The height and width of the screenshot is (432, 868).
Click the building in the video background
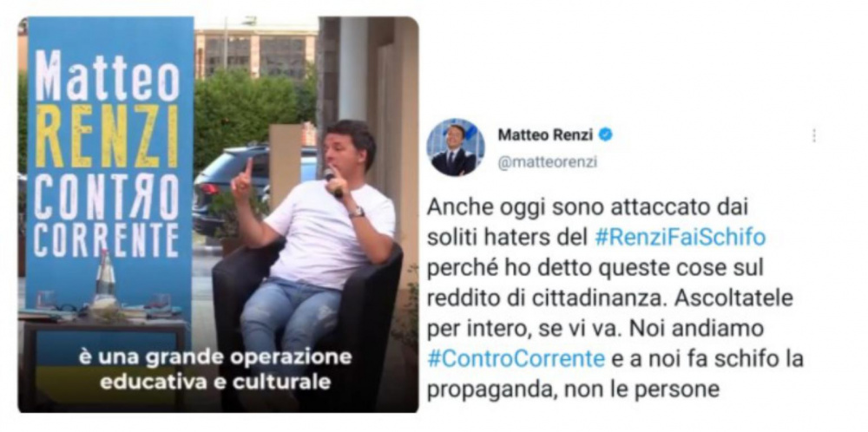pos(256,53)
